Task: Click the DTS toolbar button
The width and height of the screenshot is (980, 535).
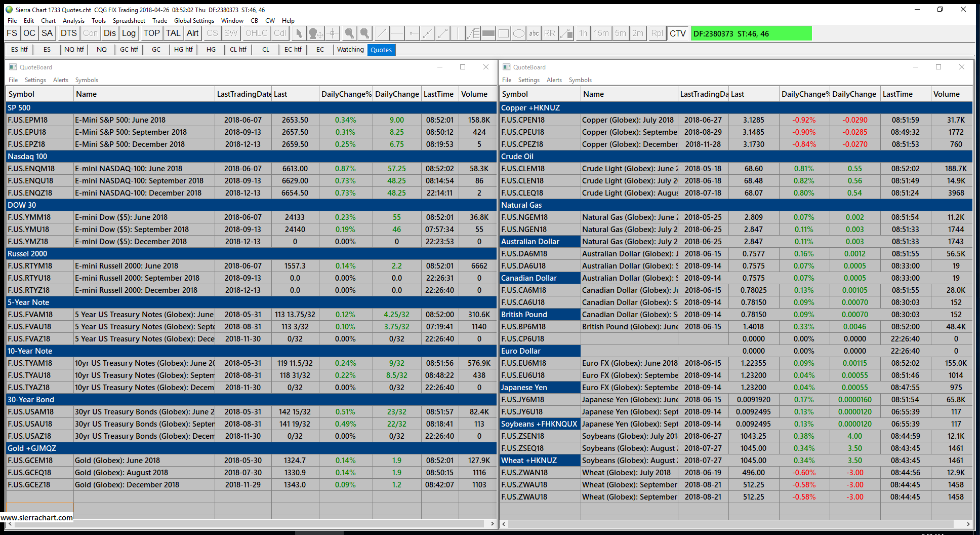Action: (x=68, y=33)
